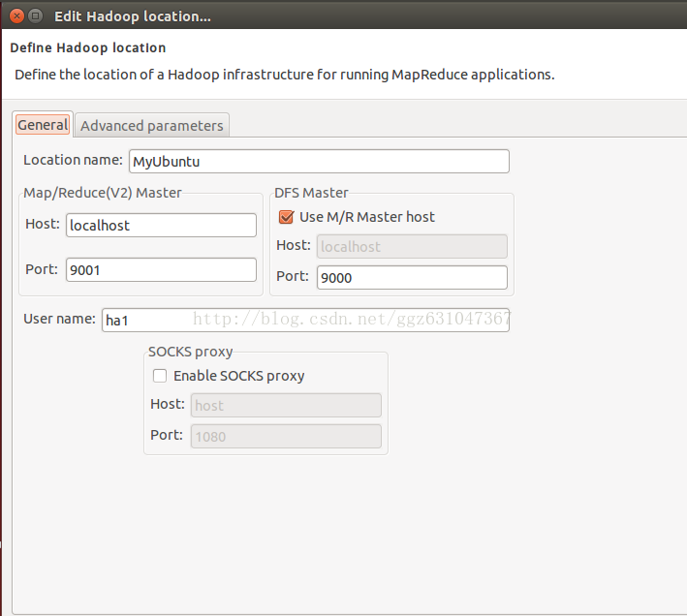687x616 pixels.
Task: Click the User name label
Action: coord(59,319)
